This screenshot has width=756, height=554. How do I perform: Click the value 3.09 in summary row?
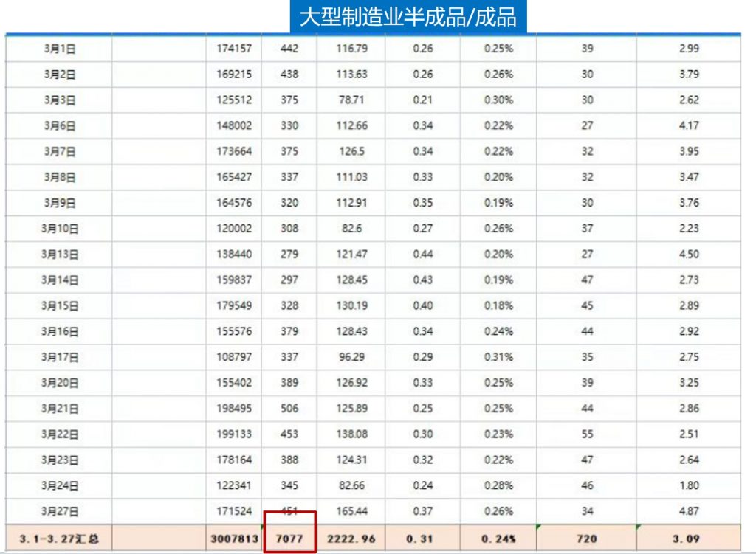tap(686, 539)
